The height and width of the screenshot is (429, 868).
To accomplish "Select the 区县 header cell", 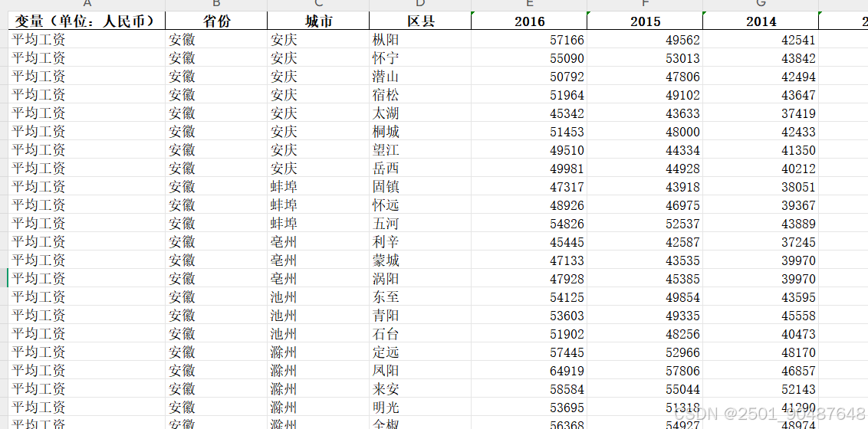I will point(420,21).
